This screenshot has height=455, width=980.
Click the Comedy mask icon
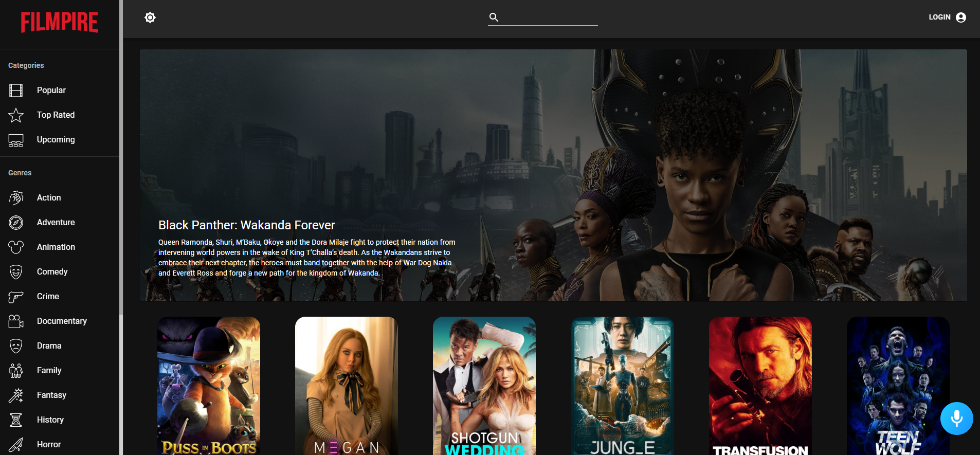(16, 272)
